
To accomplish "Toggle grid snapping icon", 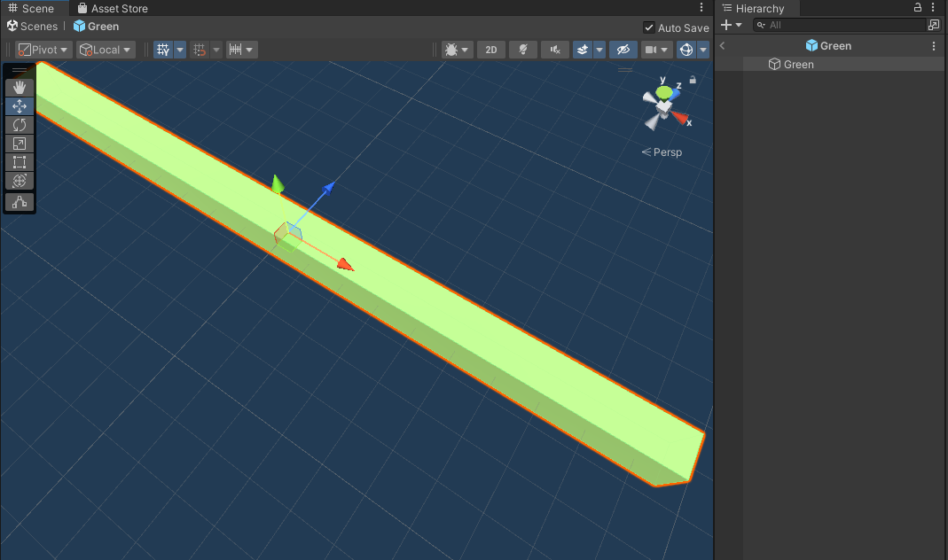I will (x=200, y=50).
